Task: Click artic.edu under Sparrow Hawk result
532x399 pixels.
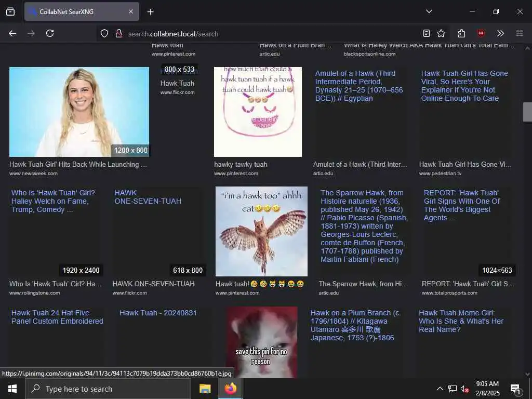Action: 328,293
